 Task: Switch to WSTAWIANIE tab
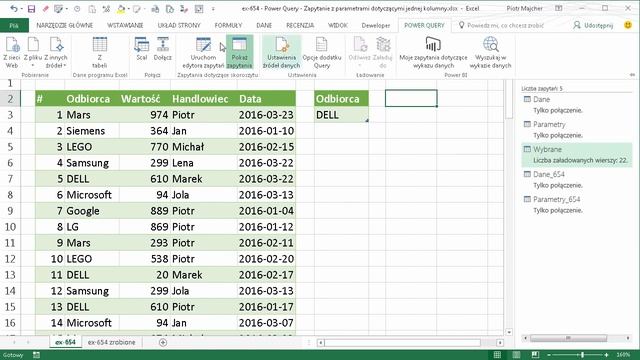pos(125,25)
